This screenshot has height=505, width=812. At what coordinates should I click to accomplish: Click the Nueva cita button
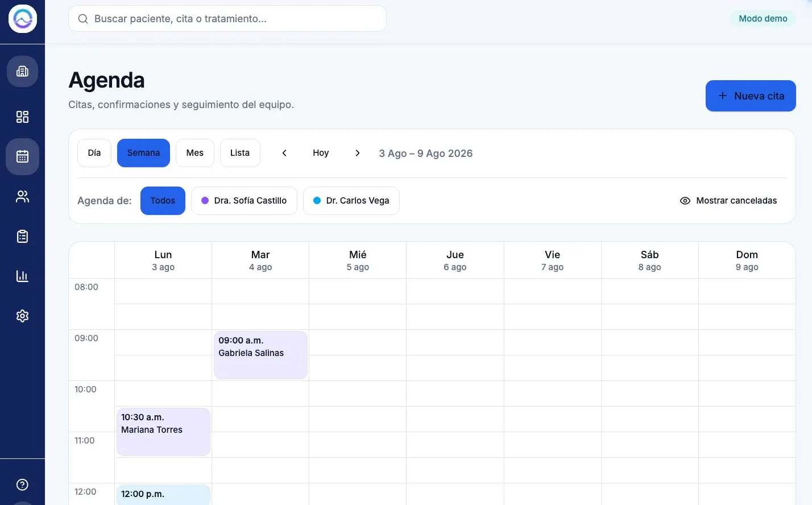751,96
